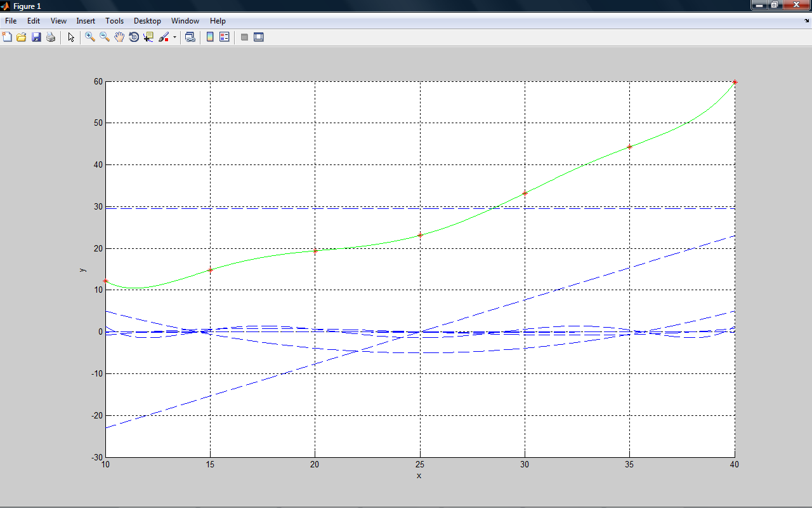Create a new figure from toolbar

tap(7, 37)
